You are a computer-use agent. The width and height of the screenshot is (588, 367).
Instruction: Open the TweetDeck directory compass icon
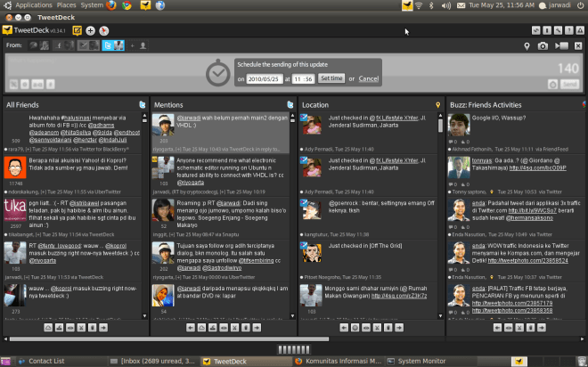tap(104, 31)
